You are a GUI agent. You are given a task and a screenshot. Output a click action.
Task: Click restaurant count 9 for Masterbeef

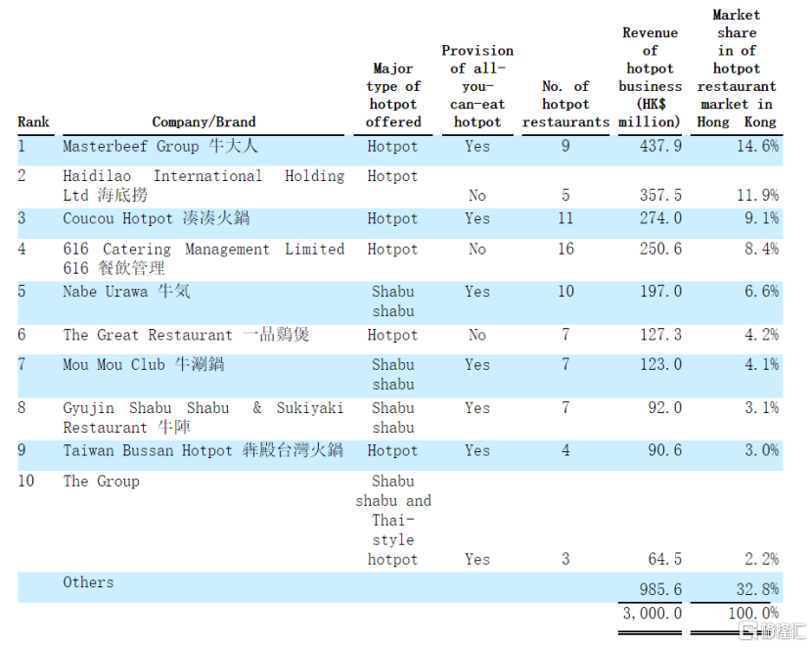point(565,146)
